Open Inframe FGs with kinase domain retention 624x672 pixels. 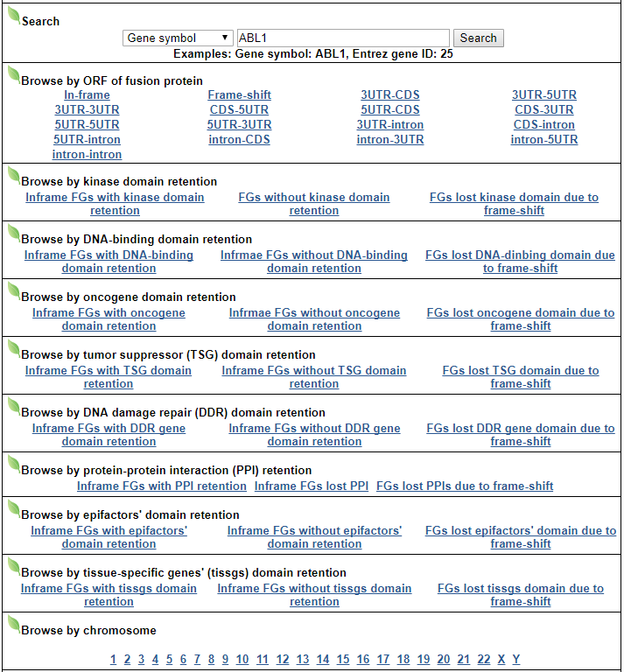pyautogui.click(x=115, y=204)
